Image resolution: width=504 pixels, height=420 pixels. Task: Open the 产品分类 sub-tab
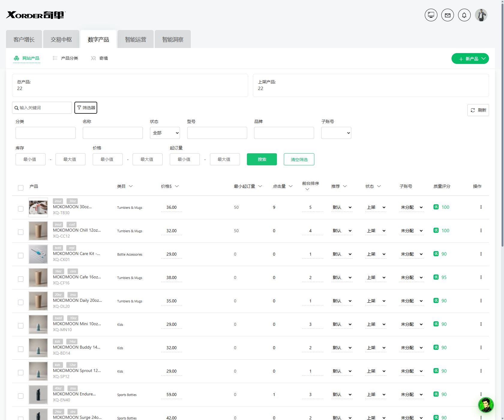[65, 58]
